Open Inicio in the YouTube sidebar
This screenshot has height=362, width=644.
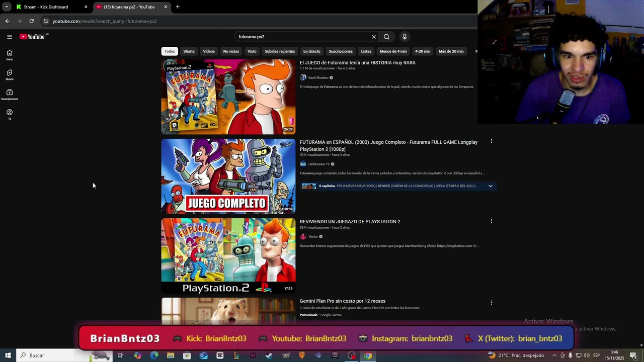pyautogui.click(x=9, y=55)
